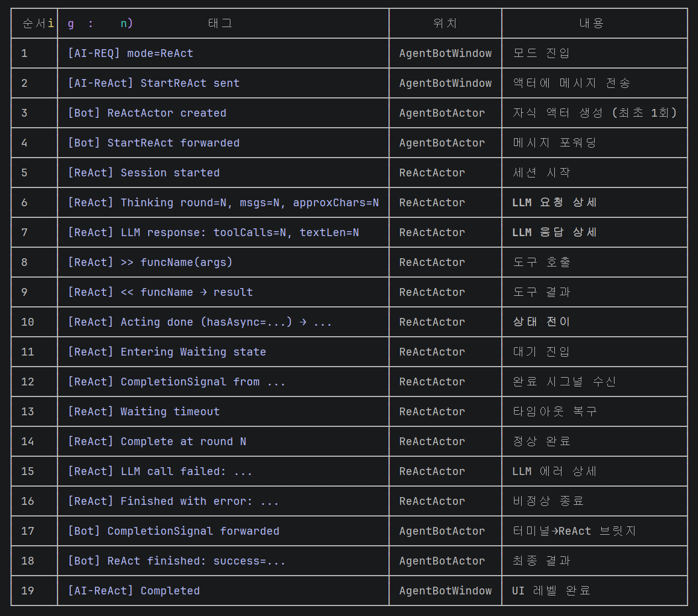Click the [Bot] CompletionSignal forwarded cell
This screenshot has height=616, width=698.
click(174, 531)
